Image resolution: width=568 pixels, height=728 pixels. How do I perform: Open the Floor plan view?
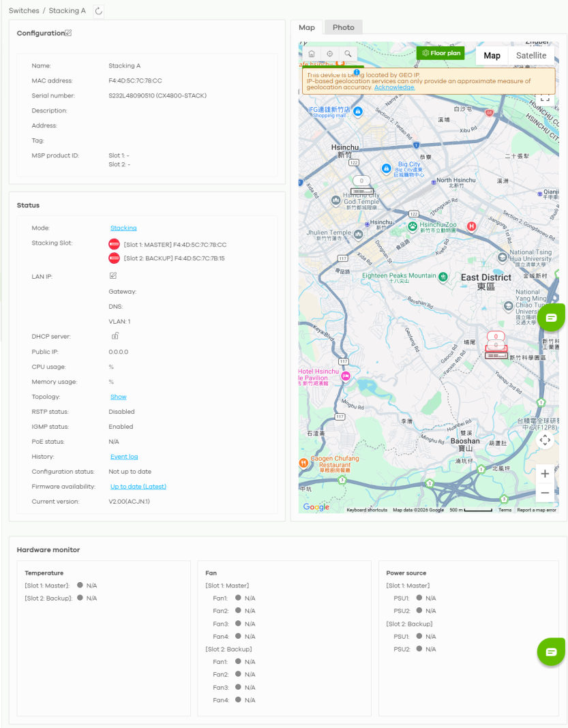tap(440, 53)
